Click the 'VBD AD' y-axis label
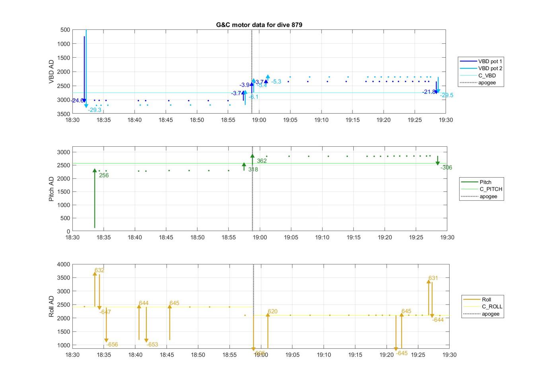The width and height of the screenshot is (557, 392). click(51, 72)
